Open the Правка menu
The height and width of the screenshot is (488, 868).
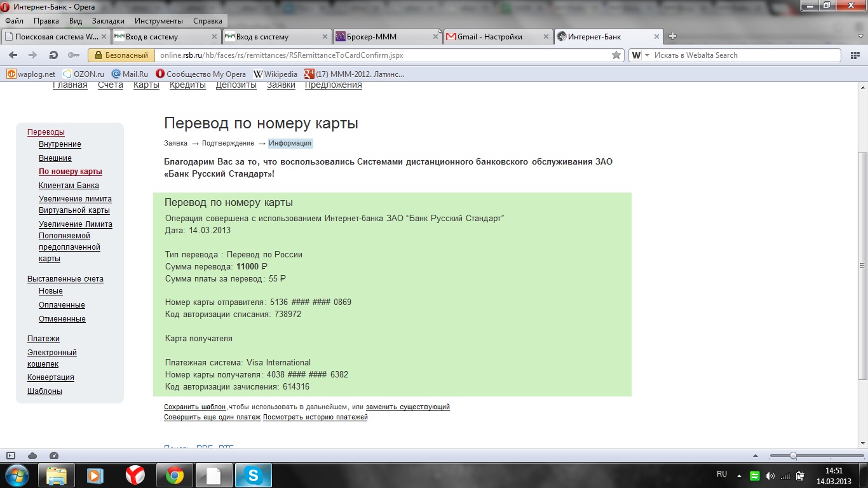click(46, 20)
